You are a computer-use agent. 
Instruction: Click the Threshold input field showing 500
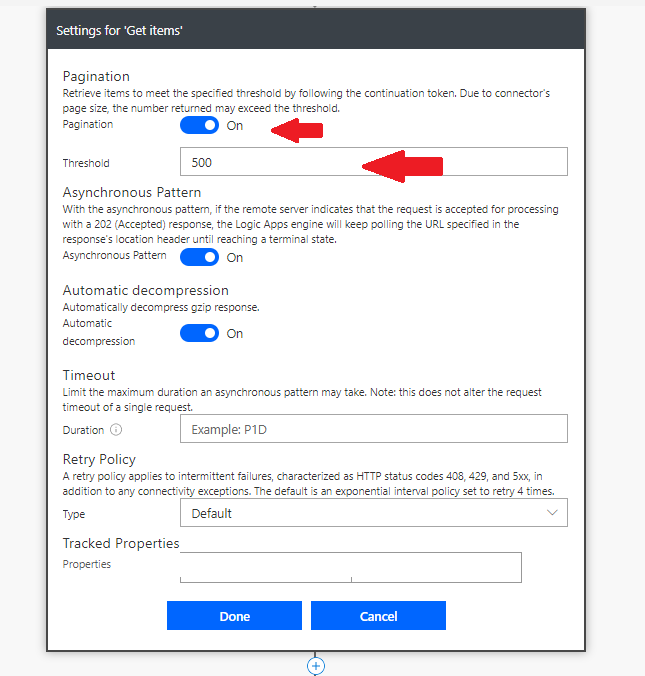374,162
